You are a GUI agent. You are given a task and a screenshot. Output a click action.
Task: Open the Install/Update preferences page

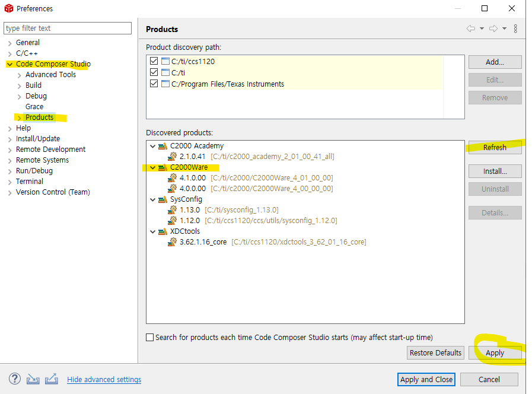click(x=38, y=138)
